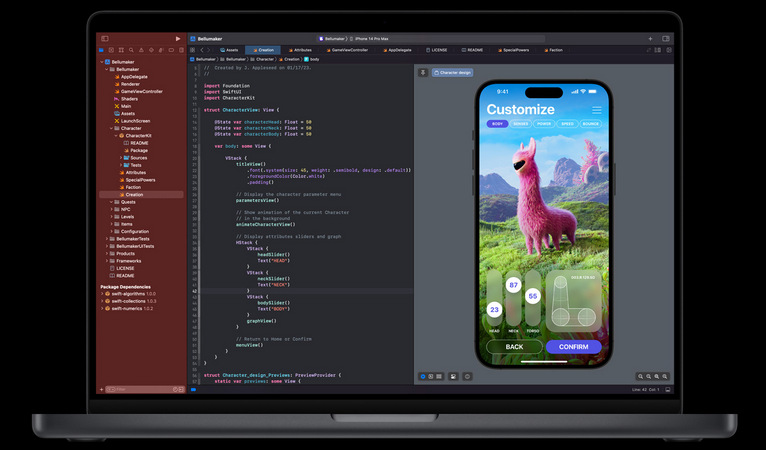Screen dimensions: 766x450
Task: Collapse the Bellumaker project root
Action: (x=102, y=62)
